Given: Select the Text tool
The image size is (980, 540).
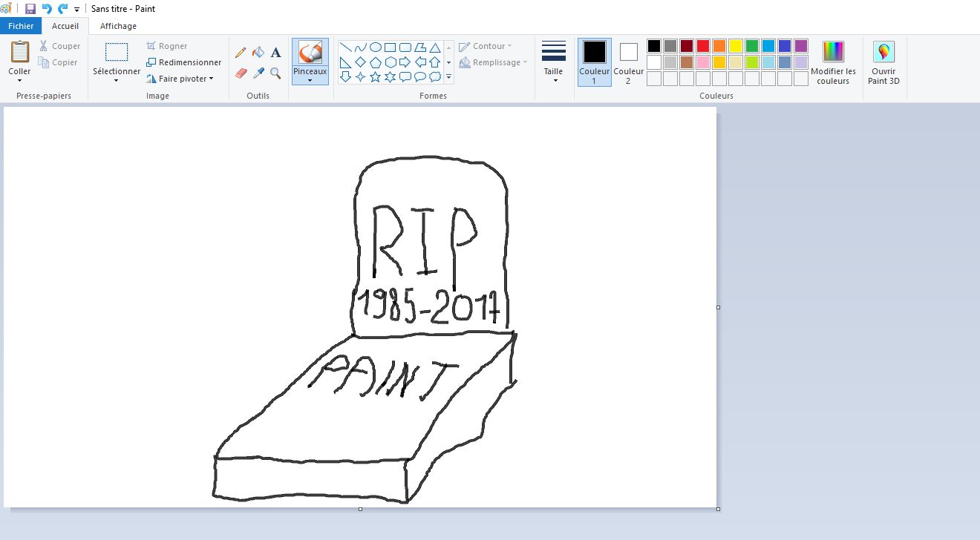Looking at the screenshot, I should (275, 53).
